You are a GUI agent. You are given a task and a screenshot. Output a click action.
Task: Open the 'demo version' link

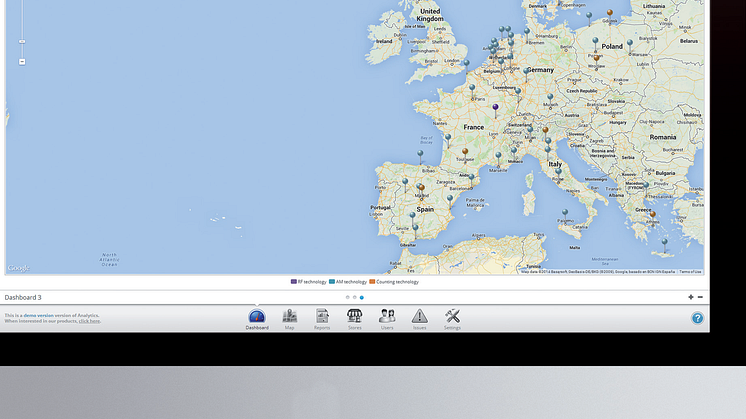click(x=39, y=315)
